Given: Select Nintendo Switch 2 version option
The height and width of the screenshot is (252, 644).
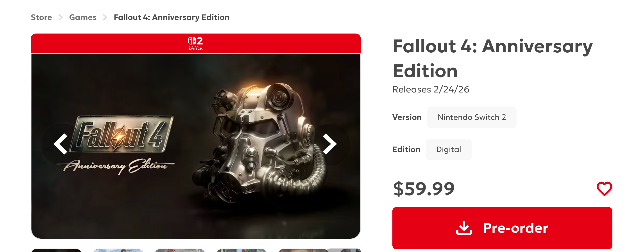Looking at the screenshot, I should pos(472,117).
